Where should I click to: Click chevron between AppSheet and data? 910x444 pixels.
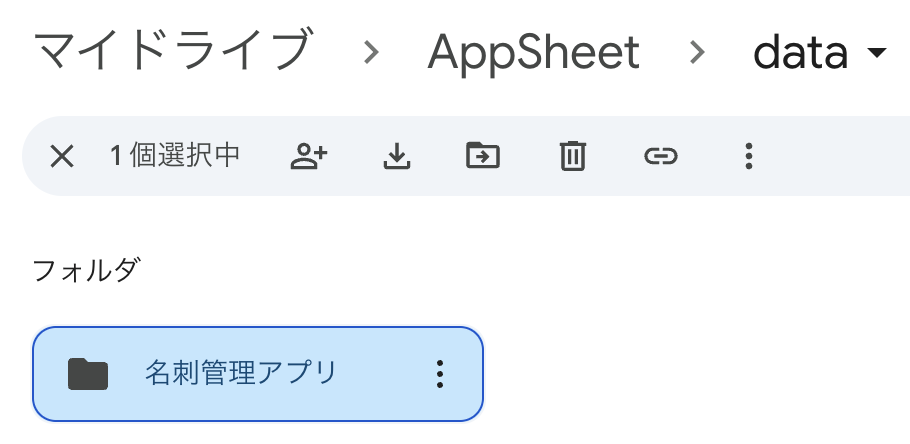(697, 54)
